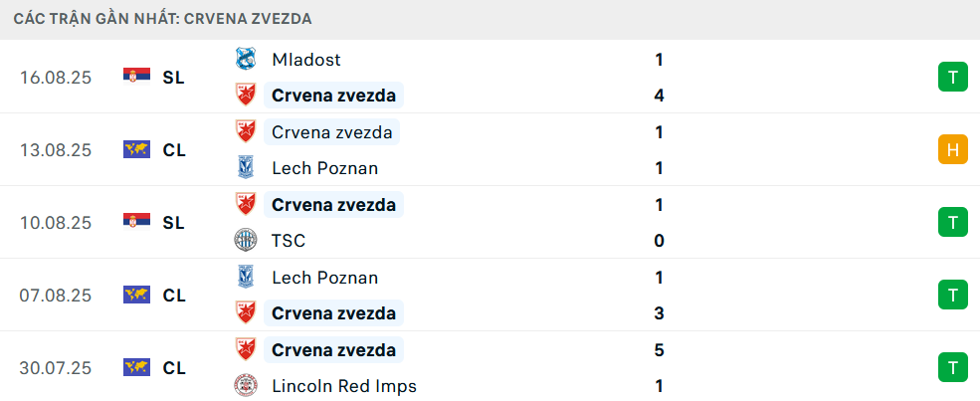Click Lech Poznan crest in 07.08.25 match

[x=245, y=278]
